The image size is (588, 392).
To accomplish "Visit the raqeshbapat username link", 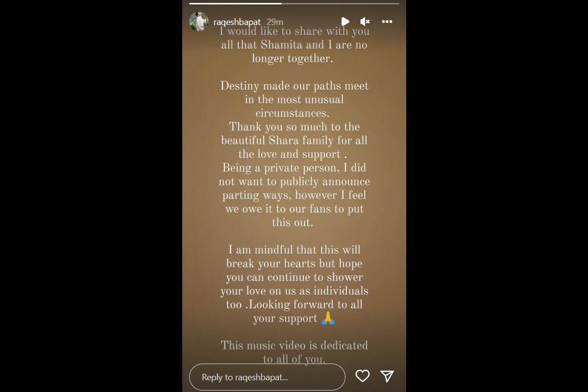I will pyautogui.click(x=237, y=22).
